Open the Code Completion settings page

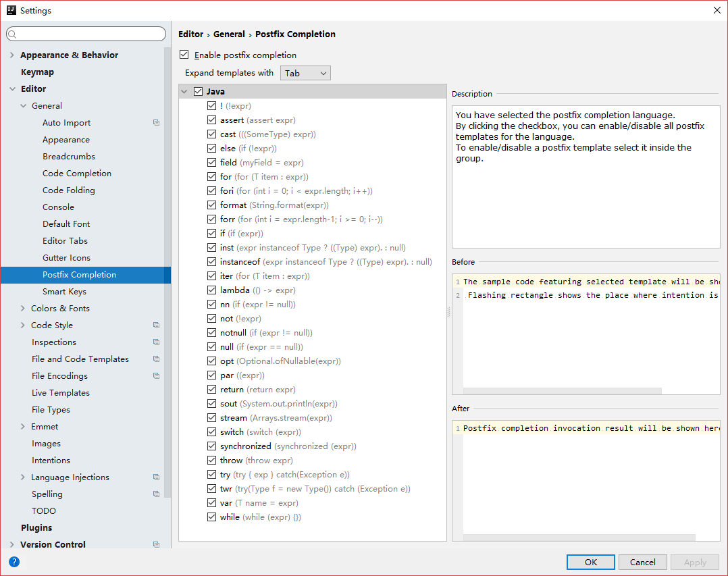click(77, 174)
